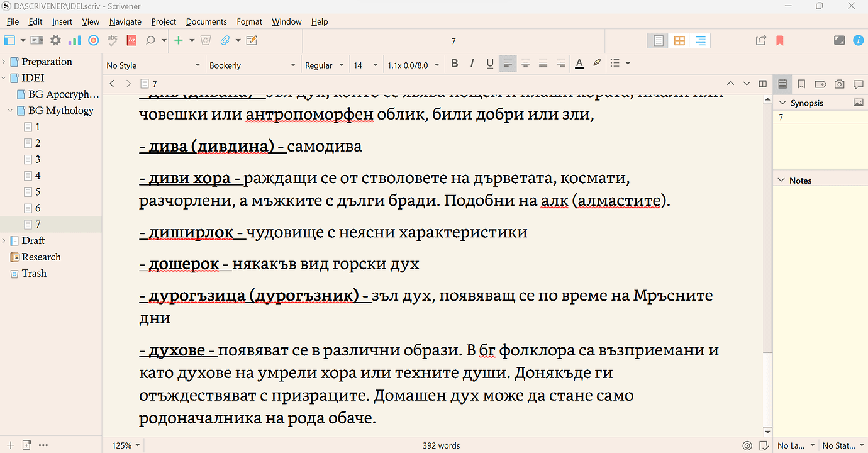Click the 392 words counter
868x453 pixels.
(x=442, y=445)
